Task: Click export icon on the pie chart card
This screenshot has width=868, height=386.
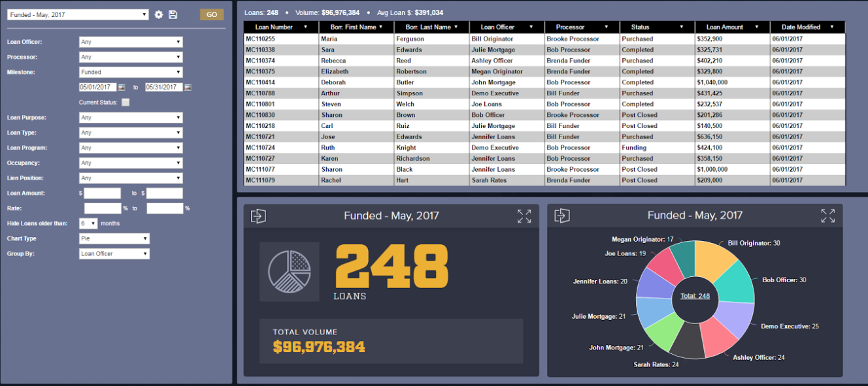Action: click(562, 216)
